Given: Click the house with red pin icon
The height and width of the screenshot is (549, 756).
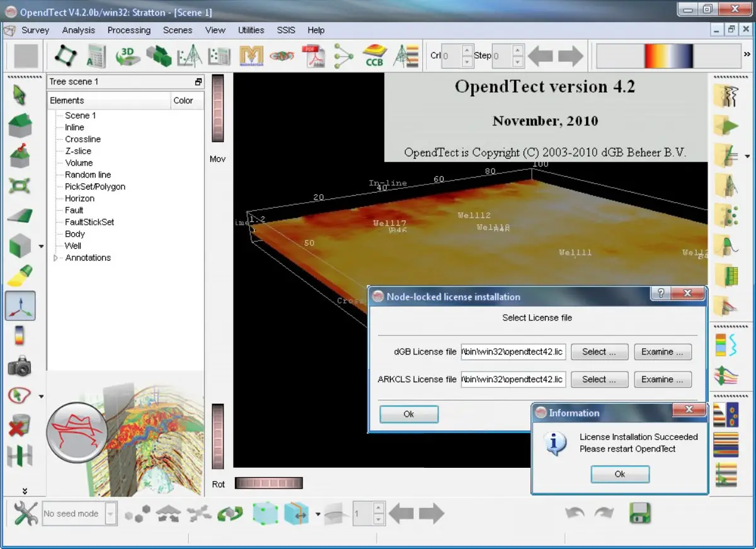Looking at the screenshot, I should pos(20,155).
